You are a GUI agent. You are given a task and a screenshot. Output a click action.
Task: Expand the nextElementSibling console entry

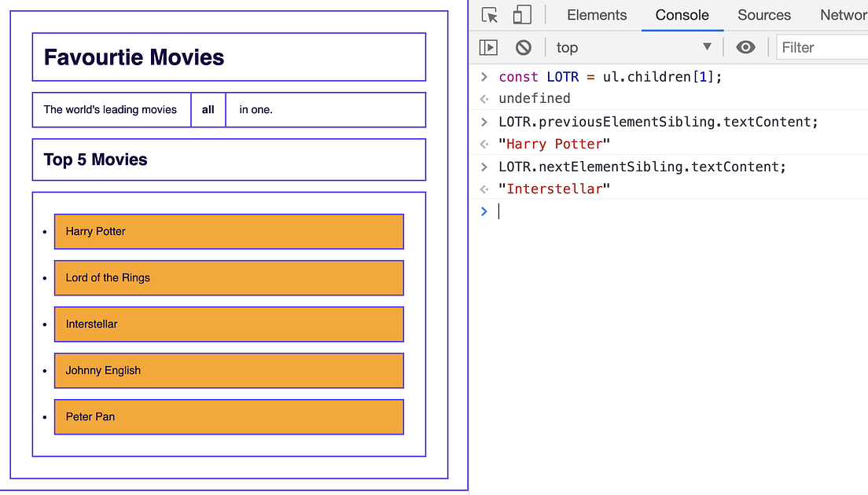[484, 166]
